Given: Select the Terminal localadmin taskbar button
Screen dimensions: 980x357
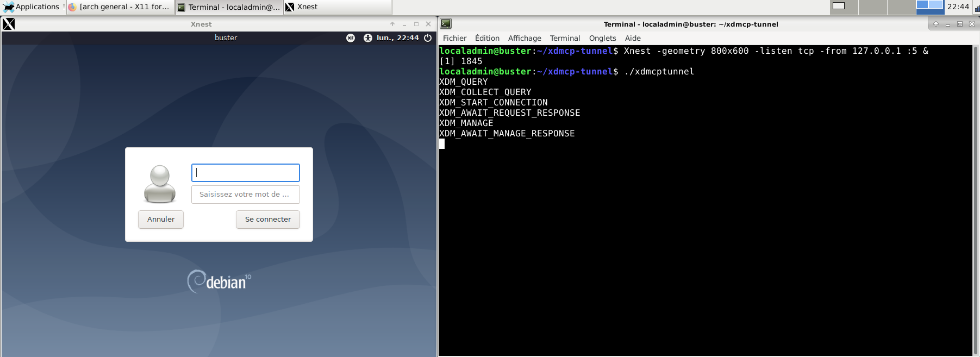Looking at the screenshot, I should [229, 7].
